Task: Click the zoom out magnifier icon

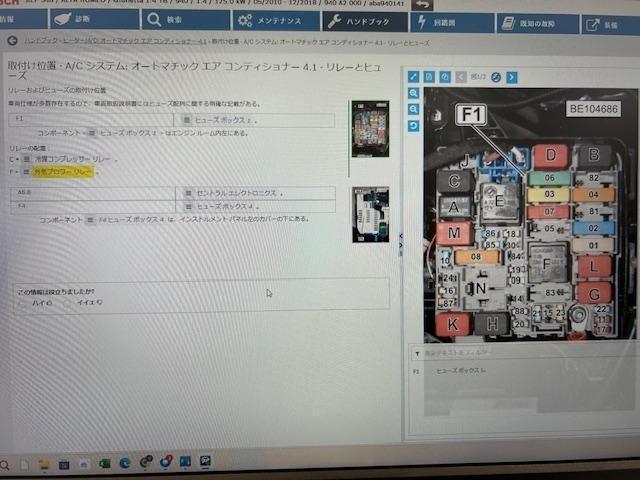Action: [414, 109]
